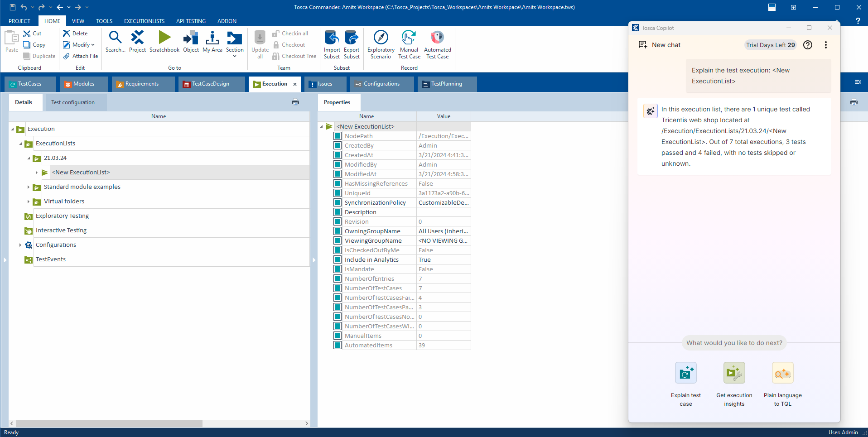Screen dimensions: 868x437
Task: Start a New chat in Copilot
Action: click(x=660, y=45)
